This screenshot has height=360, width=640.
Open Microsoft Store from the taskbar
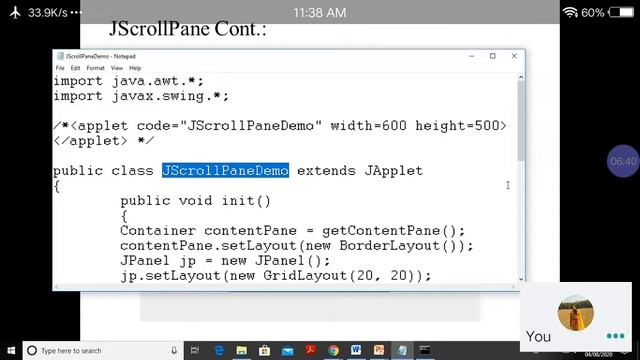264,350
